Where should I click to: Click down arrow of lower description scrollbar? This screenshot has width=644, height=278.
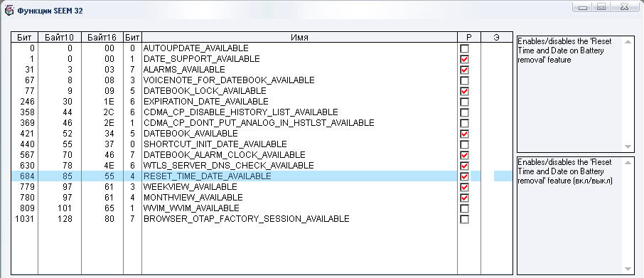(628, 269)
